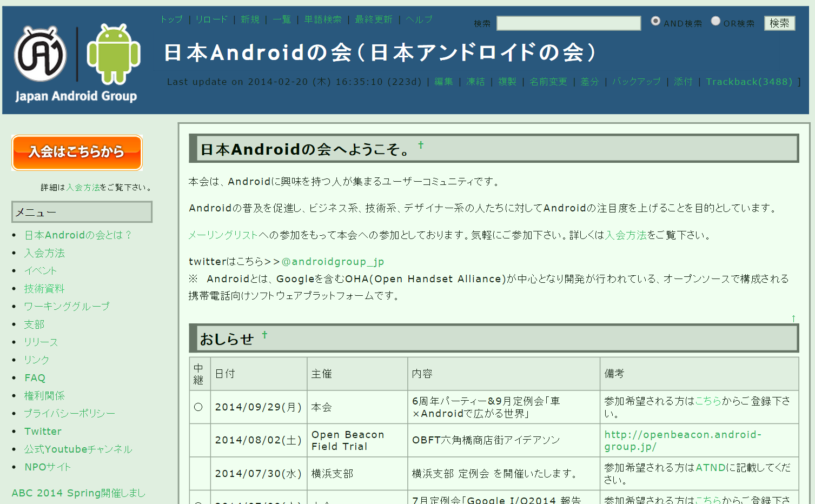Click the 中継 circle in 2014/09/29 row
The width and height of the screenshot is (815, 504).
pos(198,407)
